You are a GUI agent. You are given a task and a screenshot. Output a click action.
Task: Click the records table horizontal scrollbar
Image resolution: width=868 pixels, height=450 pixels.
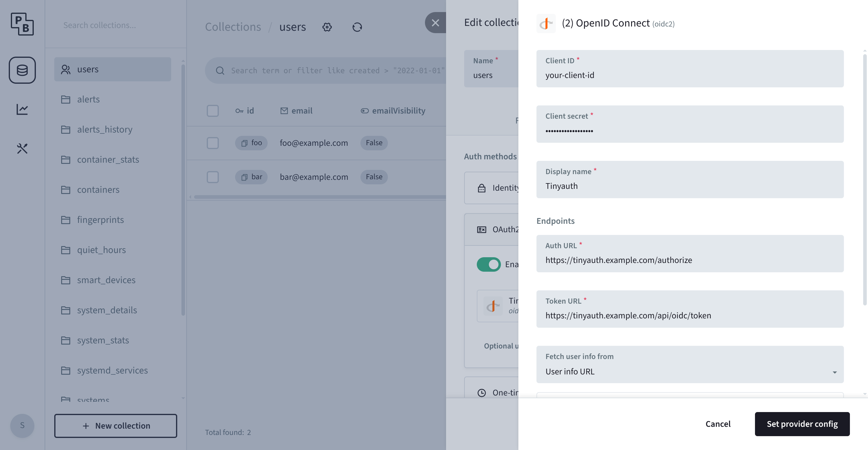coord(319,197)
